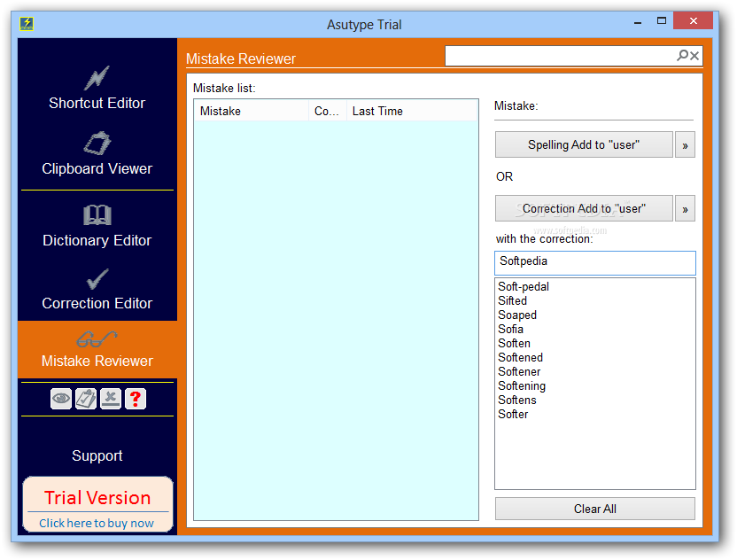Screen dimensions: 737x560
Task: Select suggestion Softener
Action: pos(519,371)
